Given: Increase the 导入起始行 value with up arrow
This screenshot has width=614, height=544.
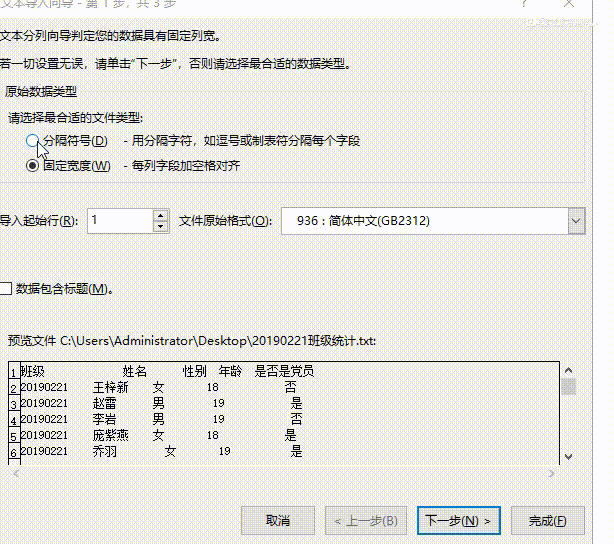Looking at the screenshot, I should pos(161,215).
